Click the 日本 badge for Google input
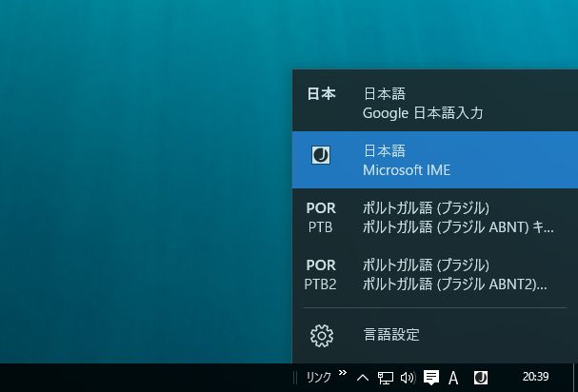The width and height of the screenshot is (578, 392). 321,94
